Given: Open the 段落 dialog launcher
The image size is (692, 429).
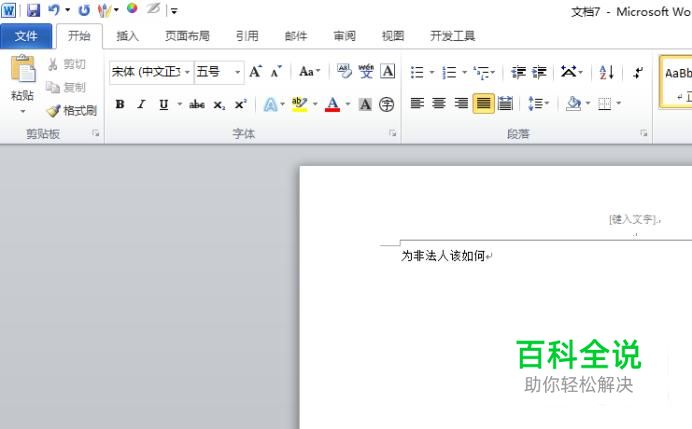Looking at the screenshot, I should 643,133.
